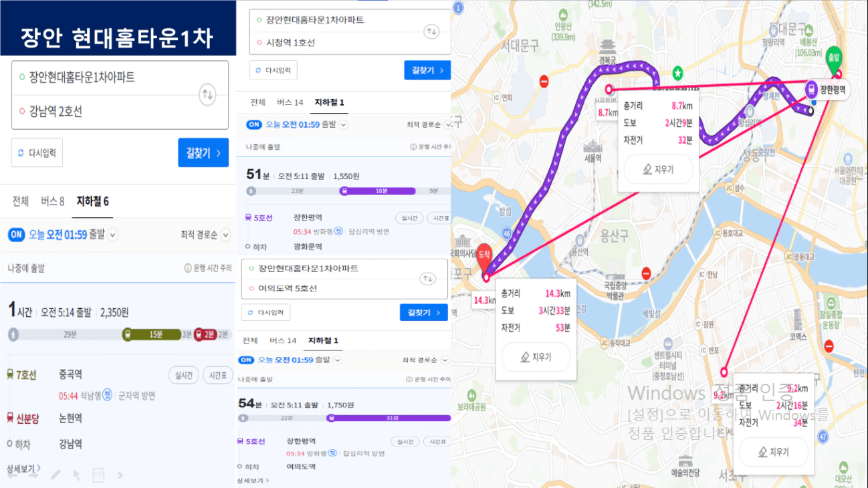Click the green 출발 marker on map
Image resolution: width=868 pixels, height=488 pixels.
point(833,58)
